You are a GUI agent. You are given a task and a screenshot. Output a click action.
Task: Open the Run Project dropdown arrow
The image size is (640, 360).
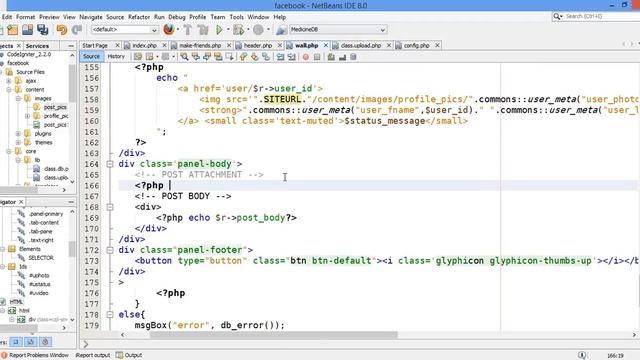pyautogui.click(x=228, y=29)
